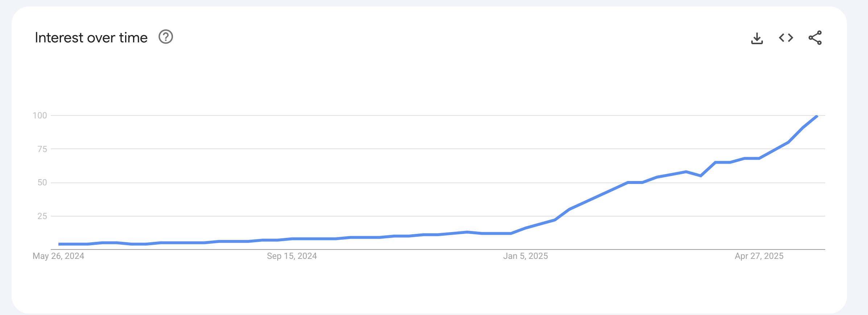This screenshot has width=868, height=315.
Task: Open the Interest over time help tooltip
Action: 166,37
